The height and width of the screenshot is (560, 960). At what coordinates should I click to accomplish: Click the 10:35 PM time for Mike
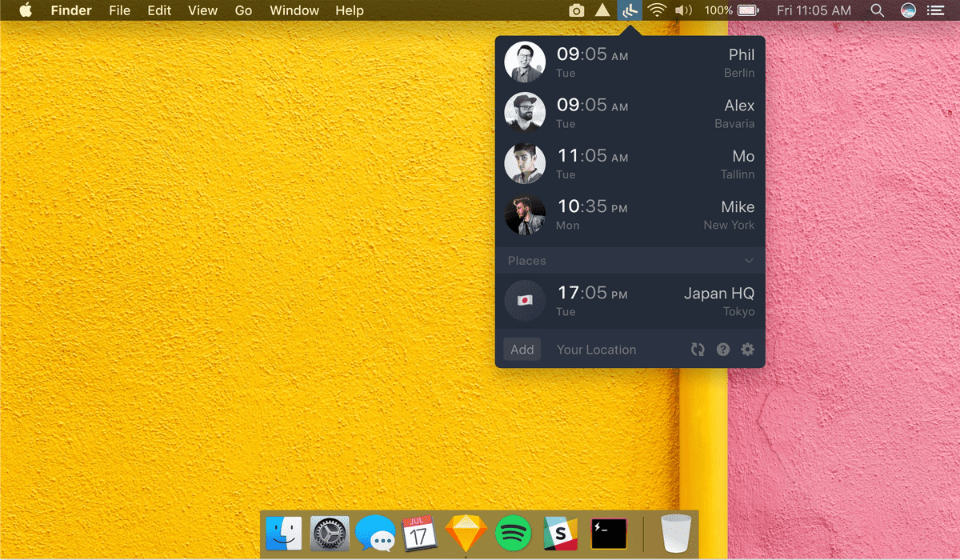coord(592,206)
